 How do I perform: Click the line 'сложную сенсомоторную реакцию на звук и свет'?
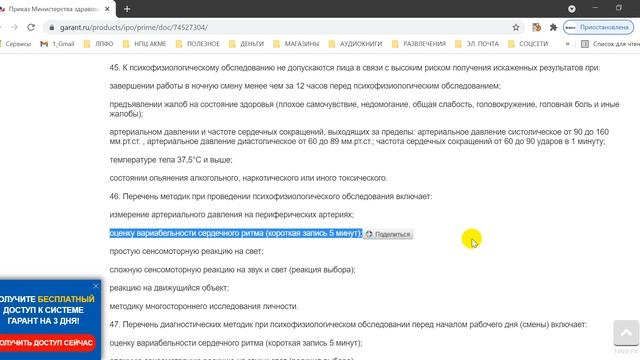pyautogui.click(x=232, y=270)
